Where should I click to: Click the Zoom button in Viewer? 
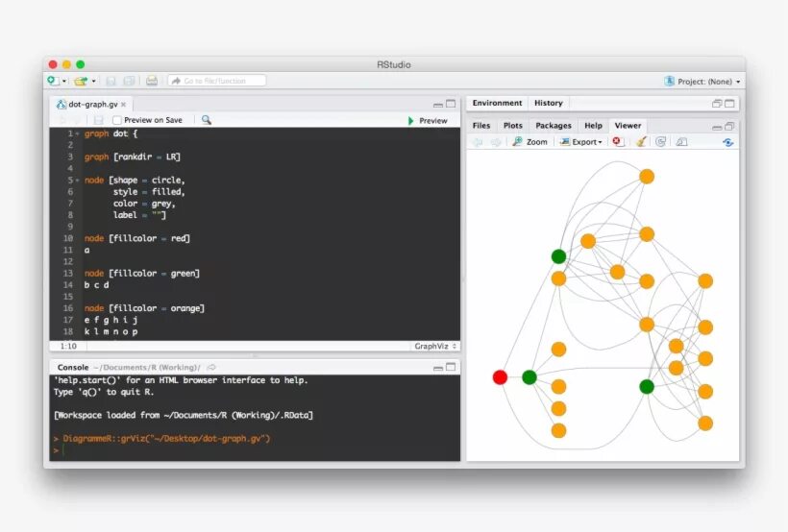(529, 142)
